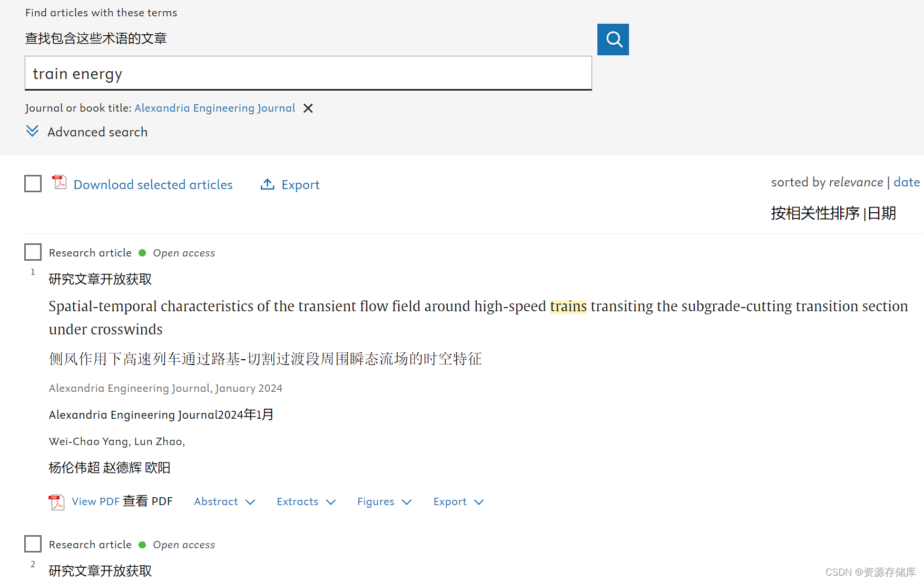Expand the article 1 Export dropdown
Viewport: 924px width, 582px height.
459,502
